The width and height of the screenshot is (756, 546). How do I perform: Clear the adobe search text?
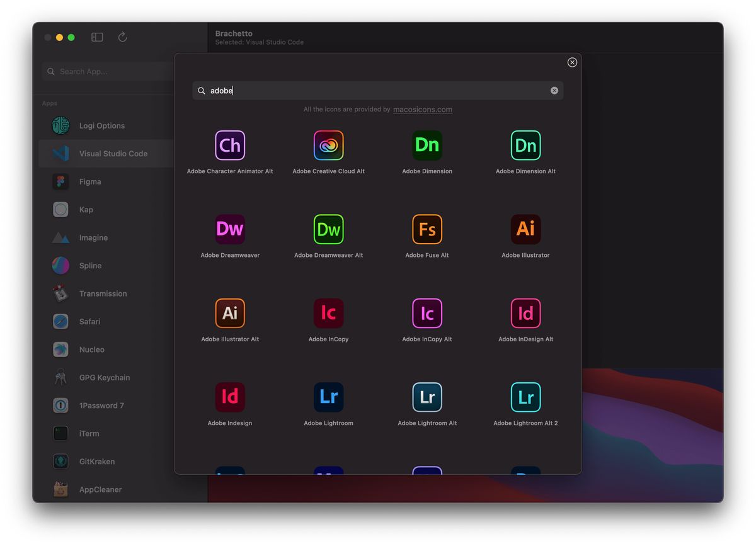[554, 91]
